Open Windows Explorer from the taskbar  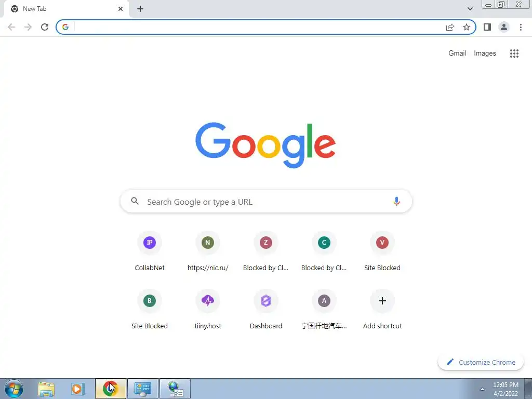click(x=46, y=389)
